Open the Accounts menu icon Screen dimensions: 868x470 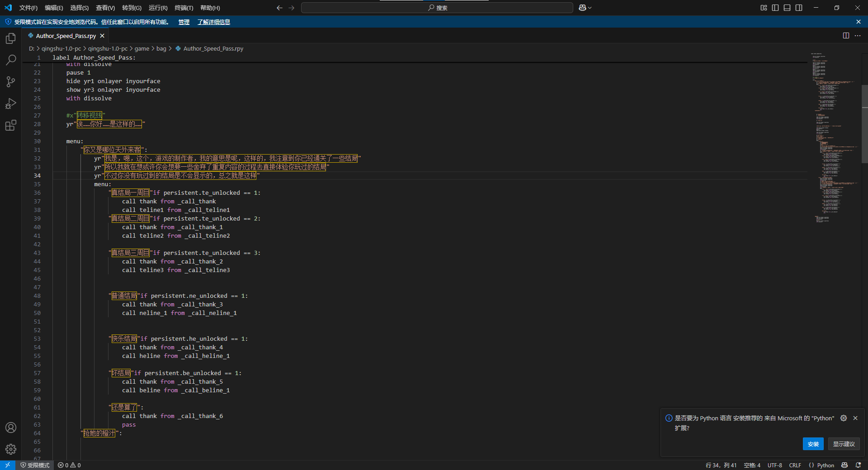(11, 428)
